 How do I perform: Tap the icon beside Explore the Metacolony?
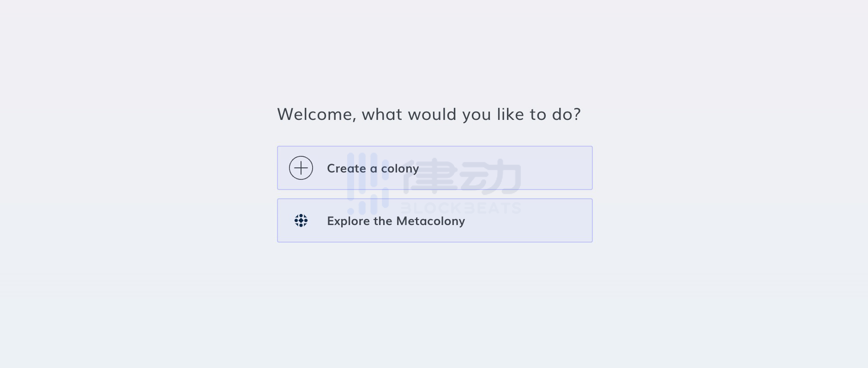301,220
